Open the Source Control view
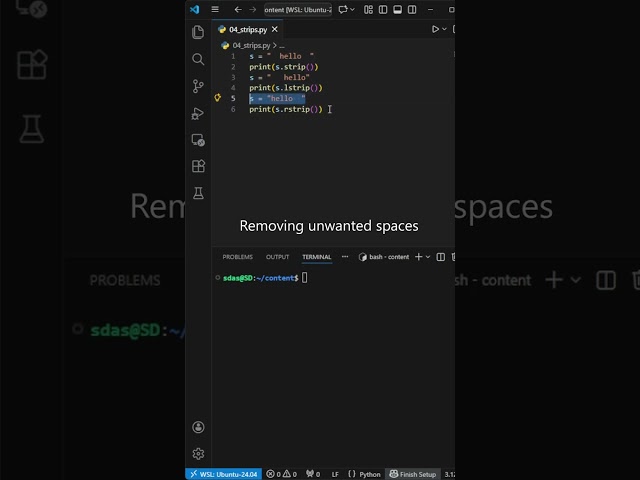640x480 pixels. 198,86
